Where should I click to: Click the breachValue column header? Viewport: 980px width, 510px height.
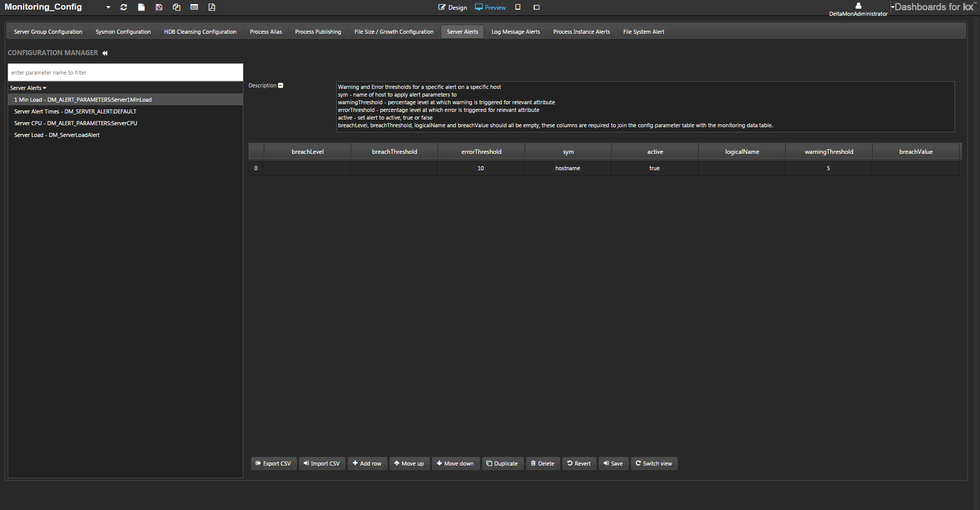click(x=916, y=152)
